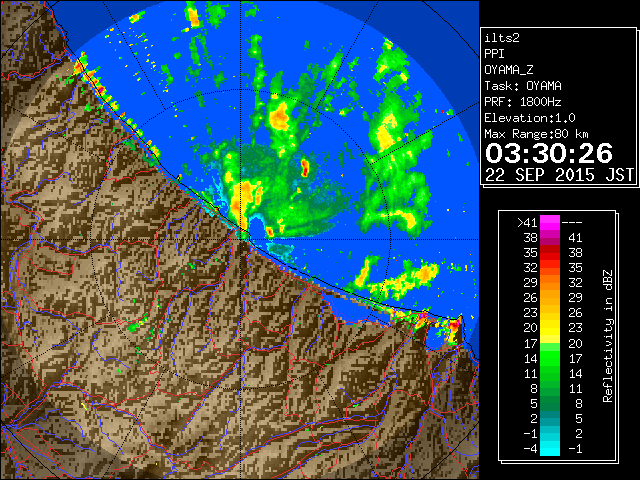Click the "Task: OYAMA" line
640x480 pixels.
pyautogui.click(x=523, y=86)
